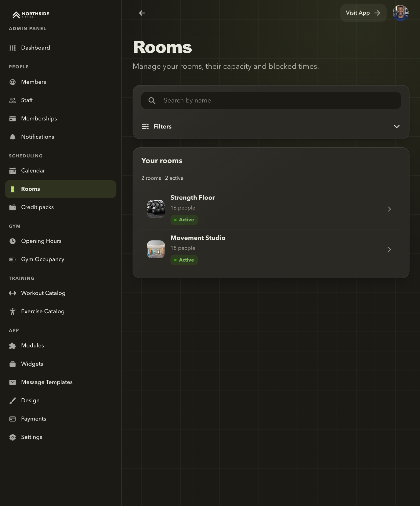The width and height of the screenshot is (420, 506).
Task: Click the Calendar icon in sidebar
Action: 13,171
